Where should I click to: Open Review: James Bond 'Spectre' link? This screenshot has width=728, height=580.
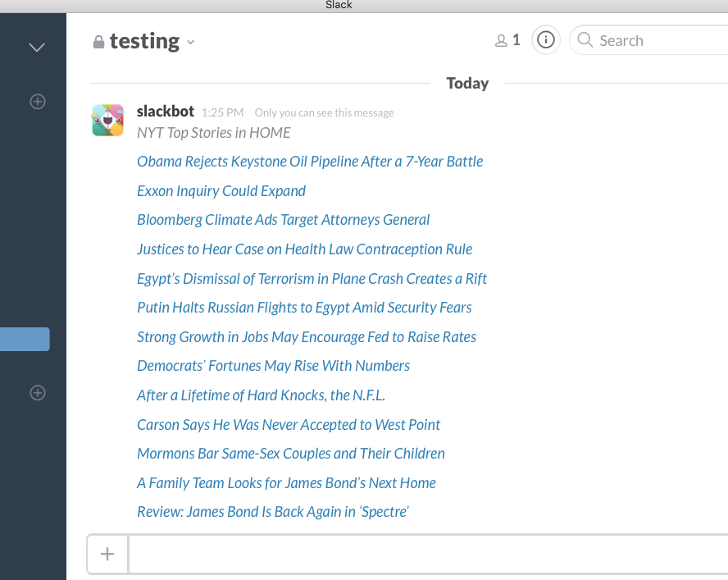(x=273, y=512)
